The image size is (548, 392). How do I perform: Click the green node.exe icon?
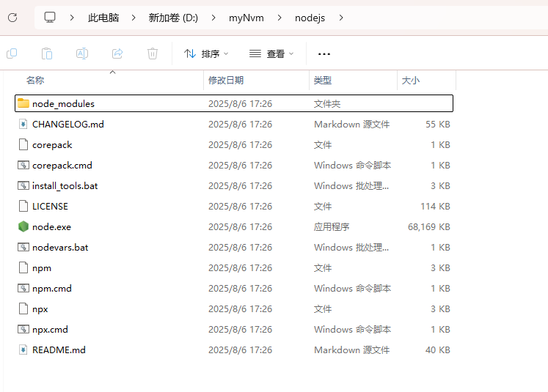(x=23, y=226)
